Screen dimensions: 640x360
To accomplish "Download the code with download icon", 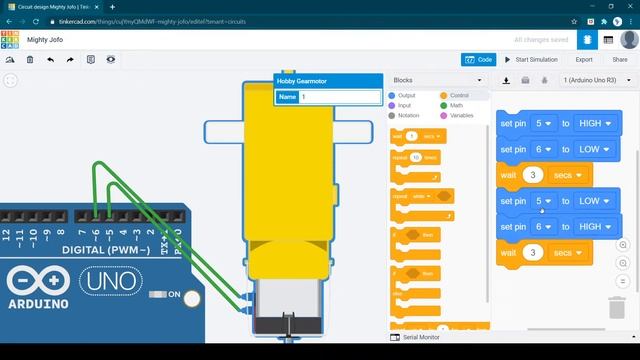I will pos(506,80).
